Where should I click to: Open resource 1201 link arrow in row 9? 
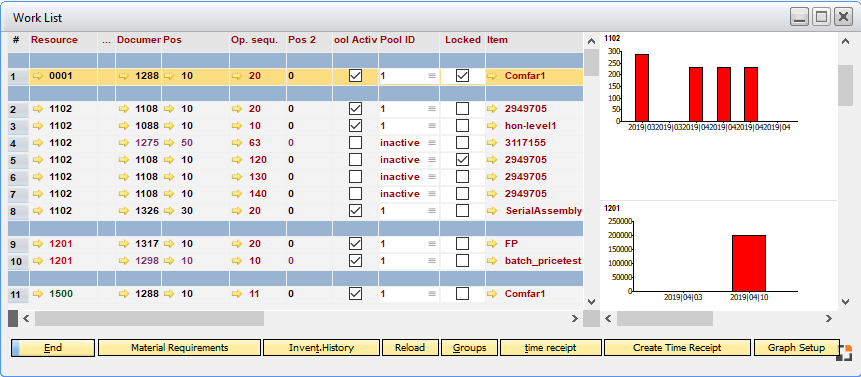tap(38, 244)
